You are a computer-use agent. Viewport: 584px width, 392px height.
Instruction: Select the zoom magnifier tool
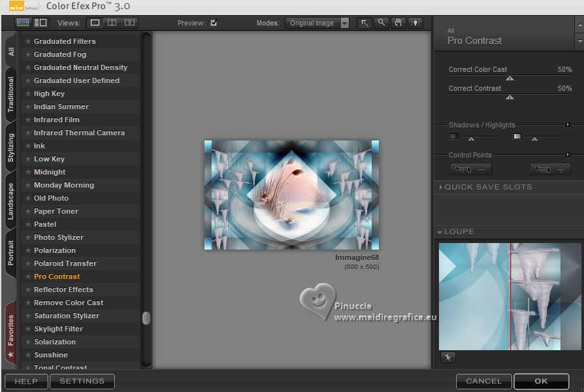click(x=381, y=23)
